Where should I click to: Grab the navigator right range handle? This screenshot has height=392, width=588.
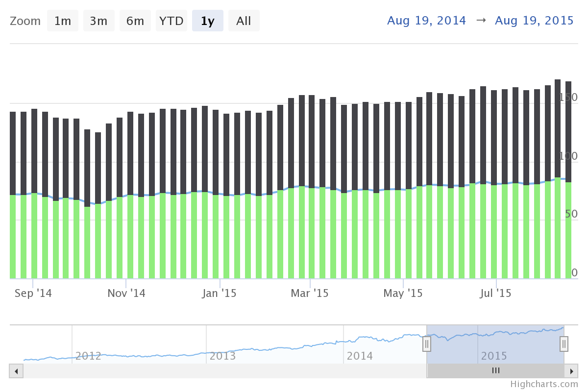pos(564,344)
